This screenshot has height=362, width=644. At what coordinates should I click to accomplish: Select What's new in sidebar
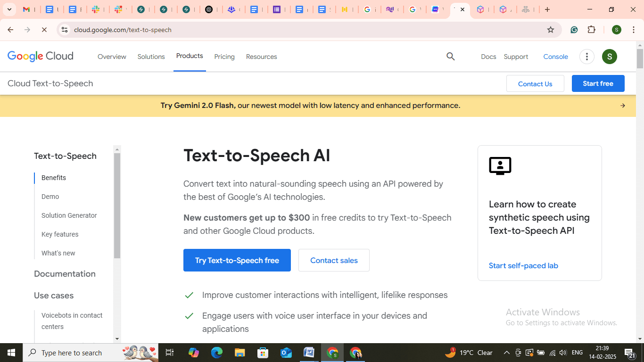pos(58,253)
